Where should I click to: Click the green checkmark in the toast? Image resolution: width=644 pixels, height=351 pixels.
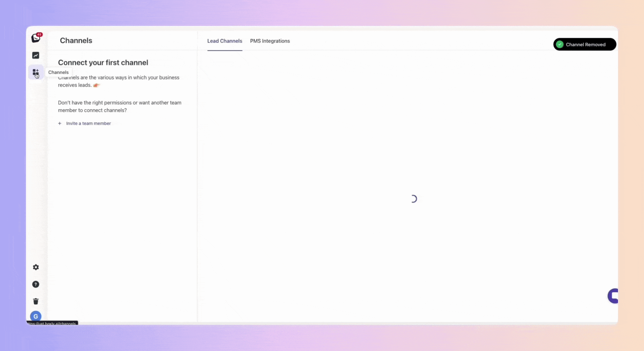560,45
